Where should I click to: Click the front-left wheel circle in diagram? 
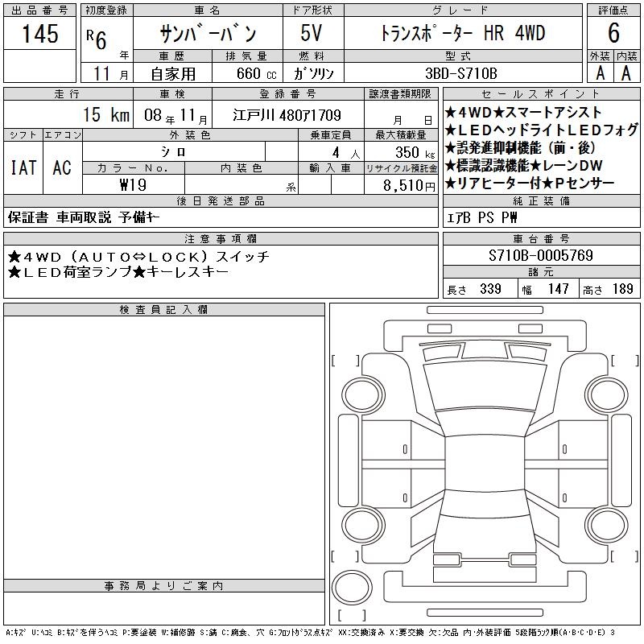(x=363, y=395)
